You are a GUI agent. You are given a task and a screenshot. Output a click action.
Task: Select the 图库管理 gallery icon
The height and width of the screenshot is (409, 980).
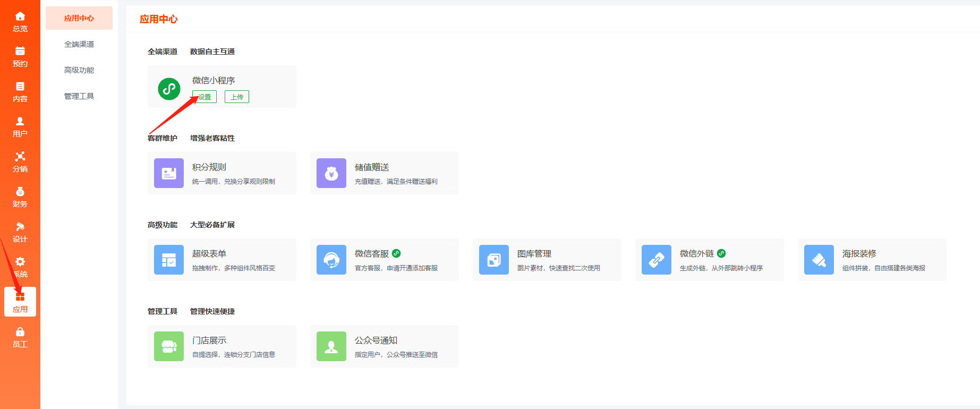(494, 260)
